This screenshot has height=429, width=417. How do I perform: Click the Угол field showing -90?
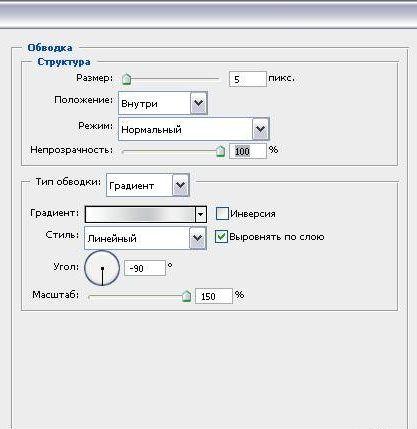(145, 268)
